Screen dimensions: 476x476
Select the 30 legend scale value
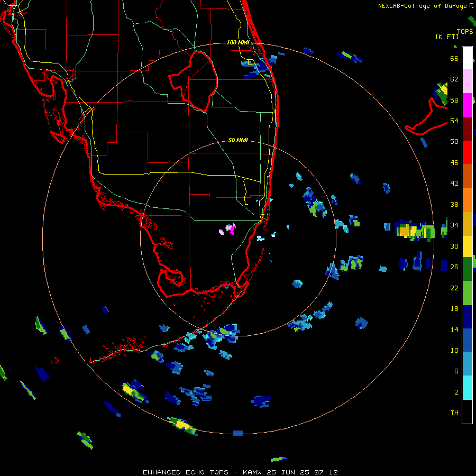tap(454, 246)
